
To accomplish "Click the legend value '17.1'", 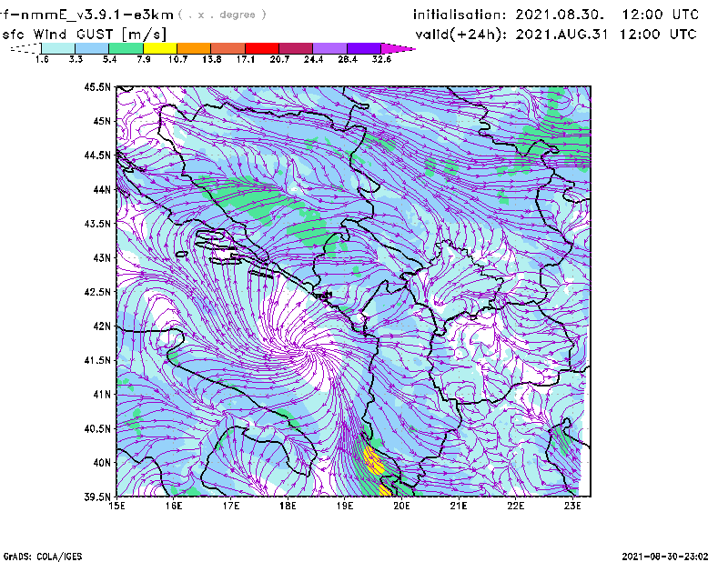I will pyautogui.click(x=246, y=59).
